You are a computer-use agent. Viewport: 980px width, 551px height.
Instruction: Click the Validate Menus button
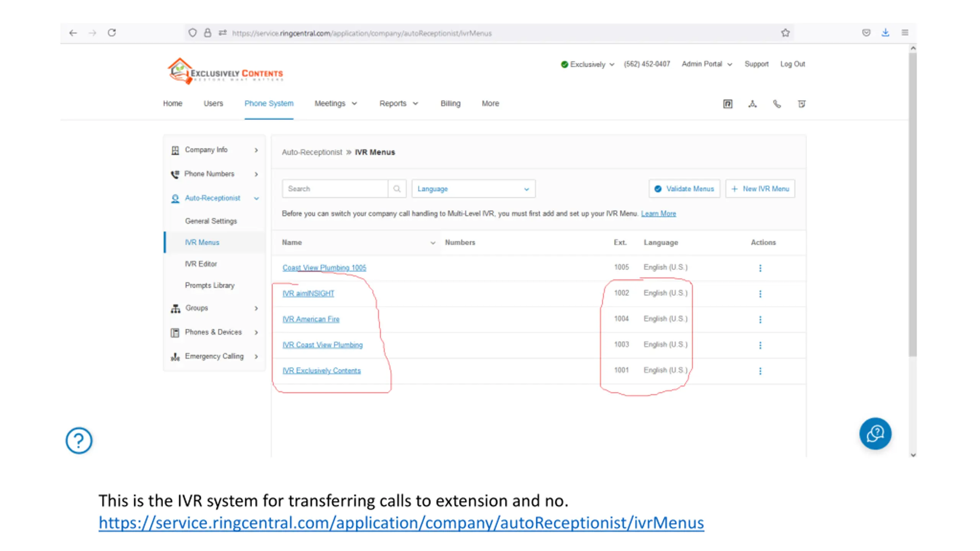click(x=684, y=189)
